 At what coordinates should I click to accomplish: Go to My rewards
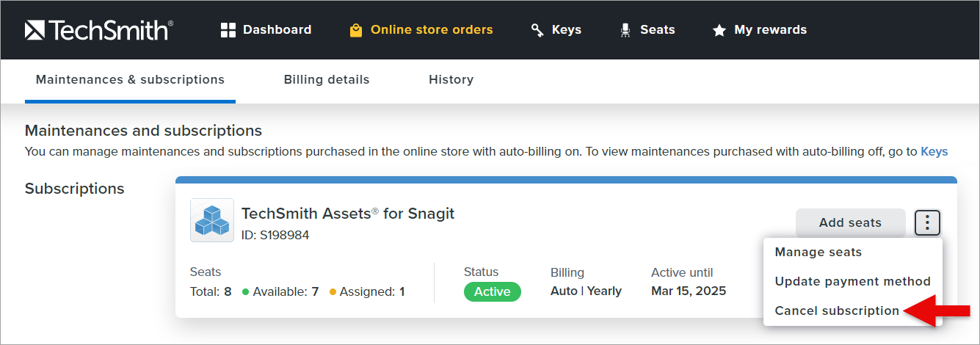point(770,30)
